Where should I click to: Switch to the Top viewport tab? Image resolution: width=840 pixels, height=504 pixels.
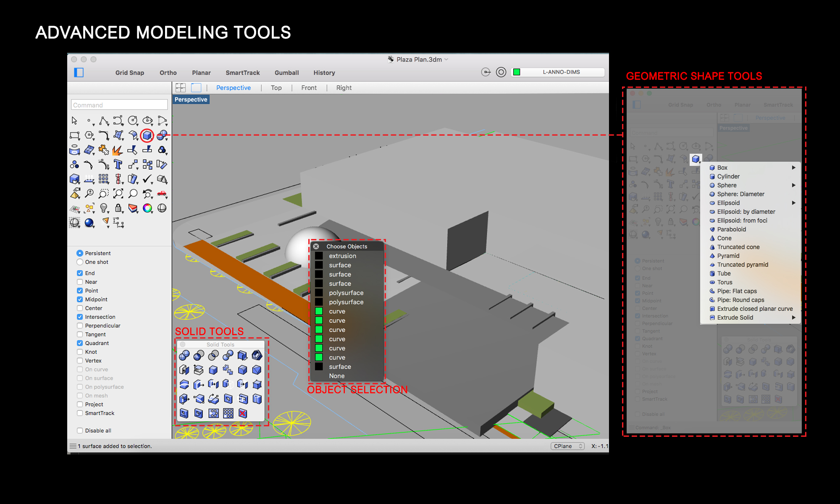(276, 88)
